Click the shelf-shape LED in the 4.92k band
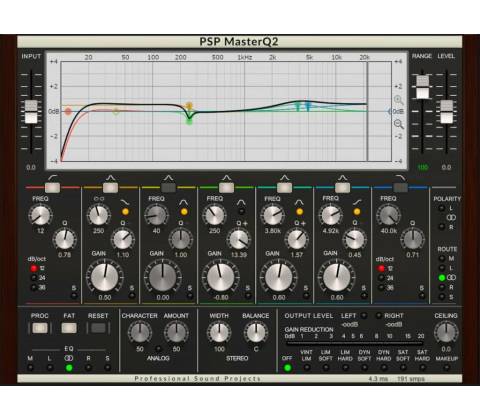Image resolution: width=480 pixels, height=420 pixels. pos(357,211)
